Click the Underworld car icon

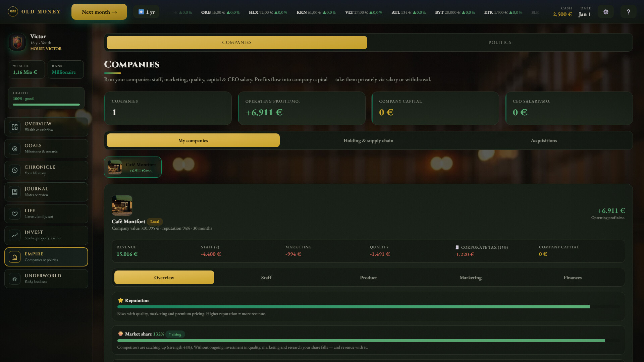15,279
